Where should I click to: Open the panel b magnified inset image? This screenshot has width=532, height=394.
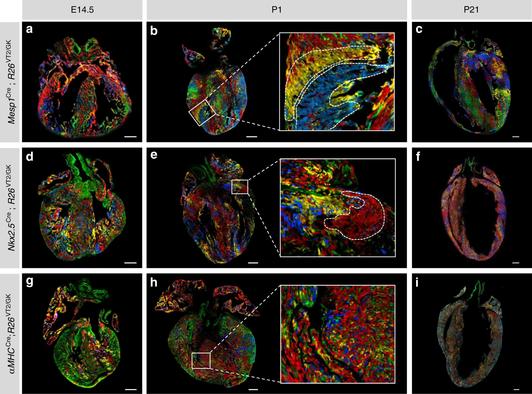[337, 82]
